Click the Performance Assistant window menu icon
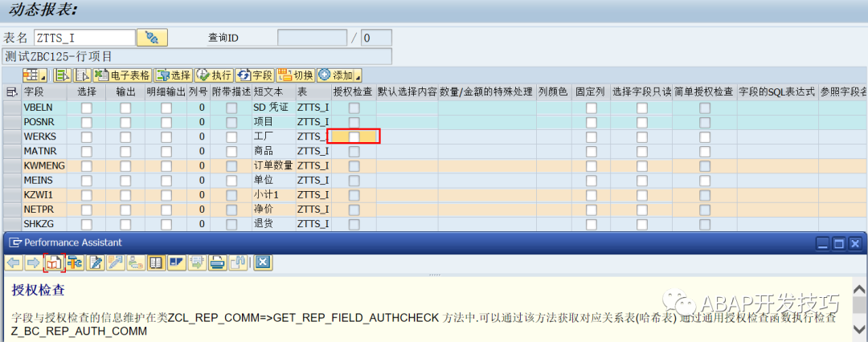This screenshot has width=868, height=342. click(x=15, y=242)
